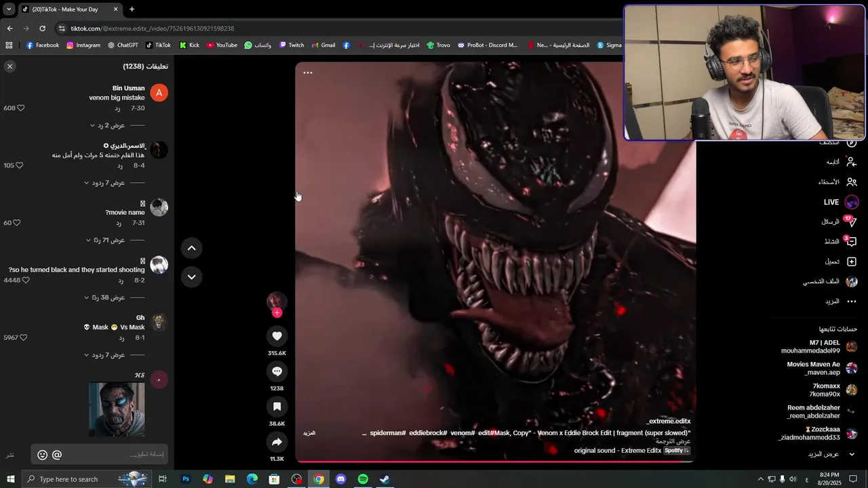Screen dimensions: 868x488
Task: Open 'original sound - Extreme Editx' link
Action: [x=618, y=451]
